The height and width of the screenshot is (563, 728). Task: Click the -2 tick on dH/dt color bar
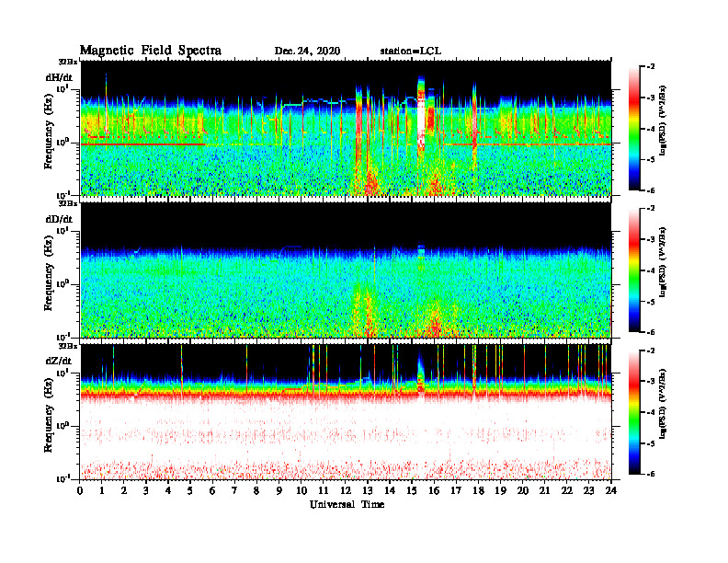(651, 67)
